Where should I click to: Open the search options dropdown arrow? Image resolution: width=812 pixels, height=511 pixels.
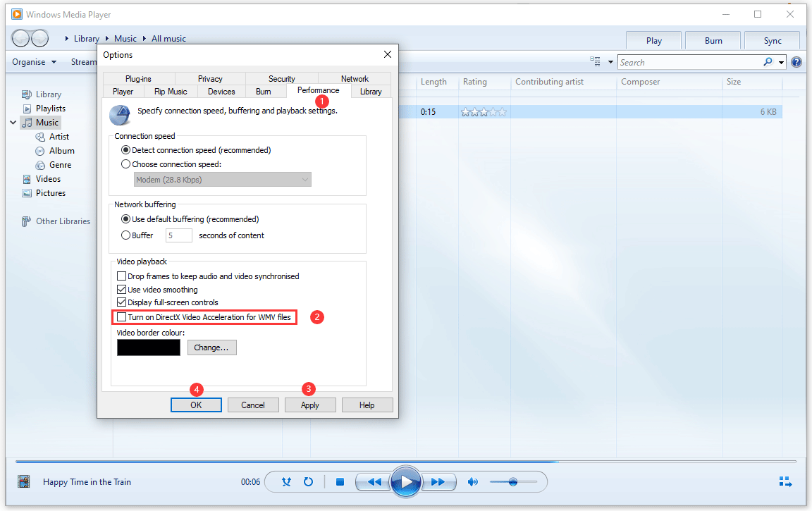coord(782,63)
